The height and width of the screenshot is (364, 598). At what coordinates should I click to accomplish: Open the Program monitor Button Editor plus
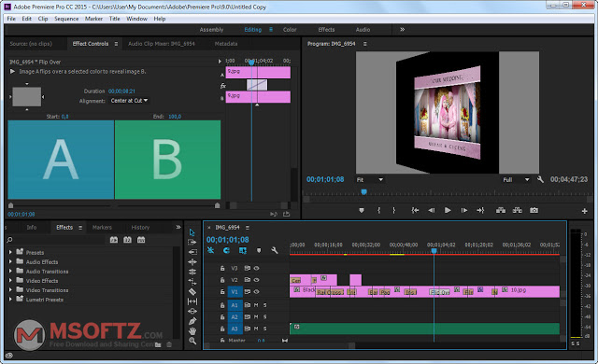click(584, 211)
